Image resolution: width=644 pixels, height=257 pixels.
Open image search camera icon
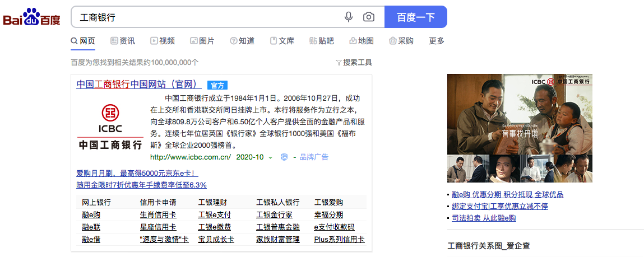click(369, 17)
